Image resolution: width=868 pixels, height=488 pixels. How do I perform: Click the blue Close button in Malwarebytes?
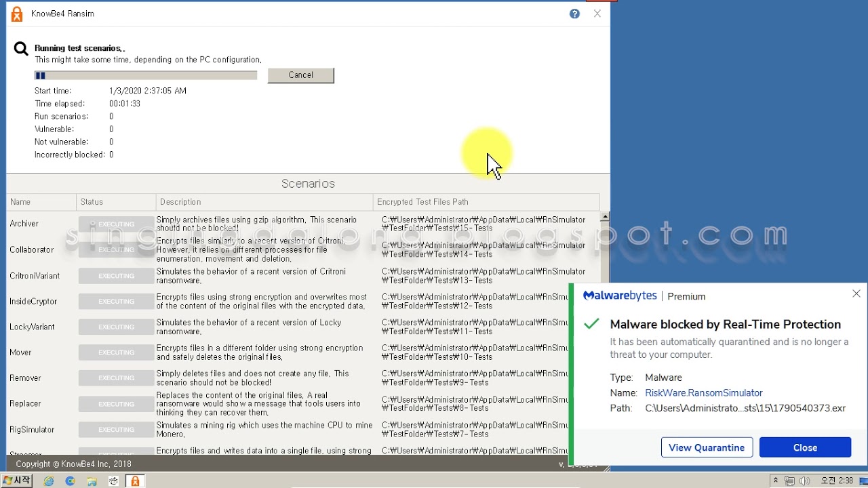(x=805, y=447)
